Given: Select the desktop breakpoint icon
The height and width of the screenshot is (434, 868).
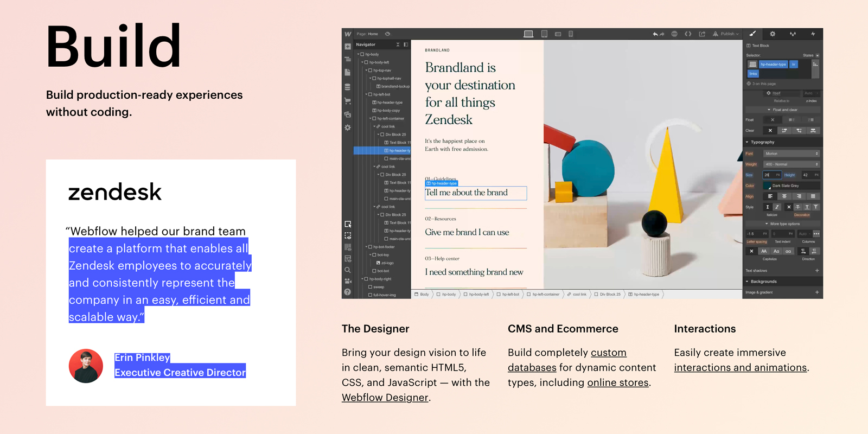Looking at the screenshot, I should tap(528, 34).
